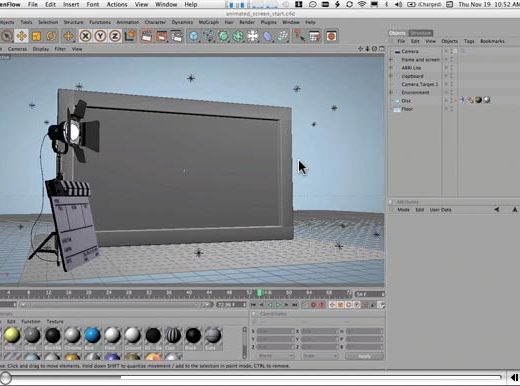The height and width of the screenshot is (386, 520).
Task: Toggle the X axis lock
Action: pyautogui.click(x=86, y=36)
